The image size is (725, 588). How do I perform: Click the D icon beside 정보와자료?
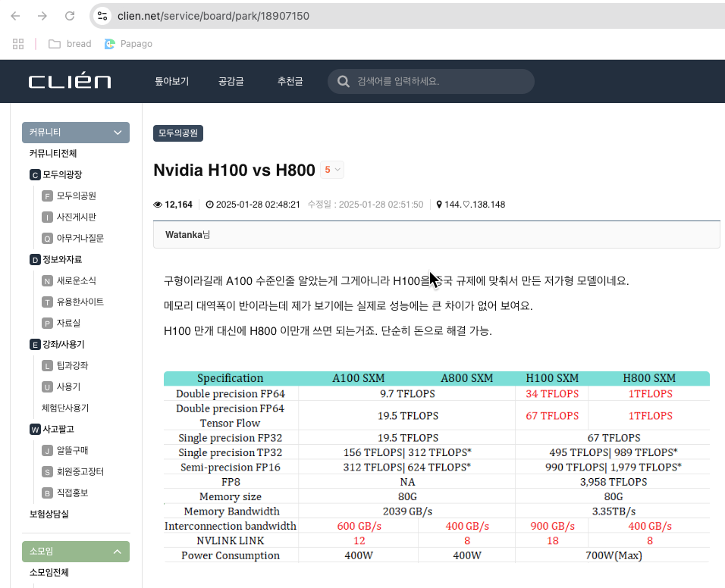coord(35,260)
